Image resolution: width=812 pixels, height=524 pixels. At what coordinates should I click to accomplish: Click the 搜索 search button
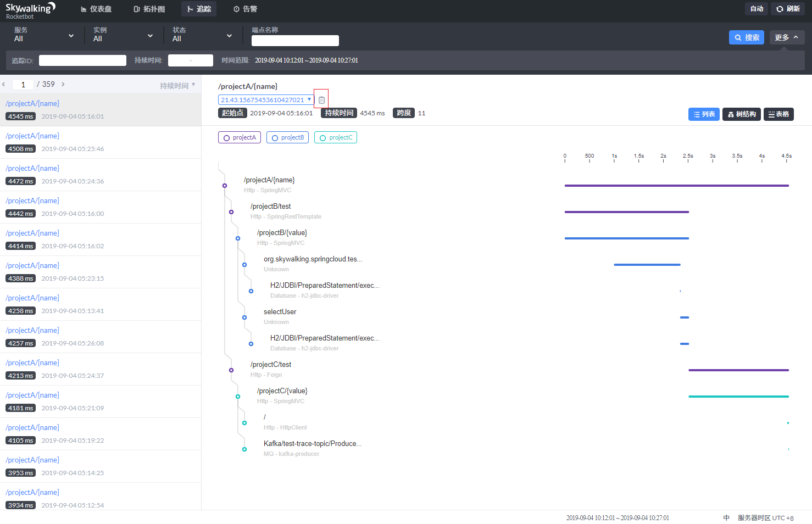[x=747, y=37]
